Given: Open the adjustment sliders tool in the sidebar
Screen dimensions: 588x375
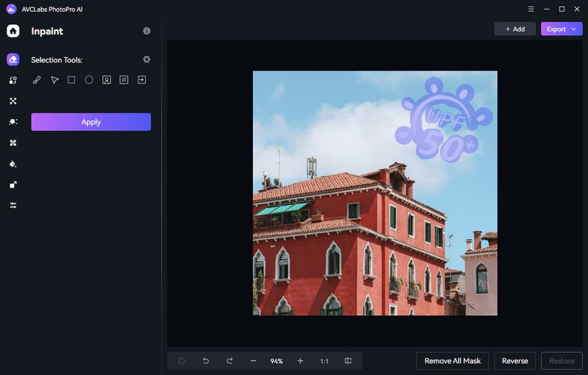Looking at the screenshot, I should [13, 205].
